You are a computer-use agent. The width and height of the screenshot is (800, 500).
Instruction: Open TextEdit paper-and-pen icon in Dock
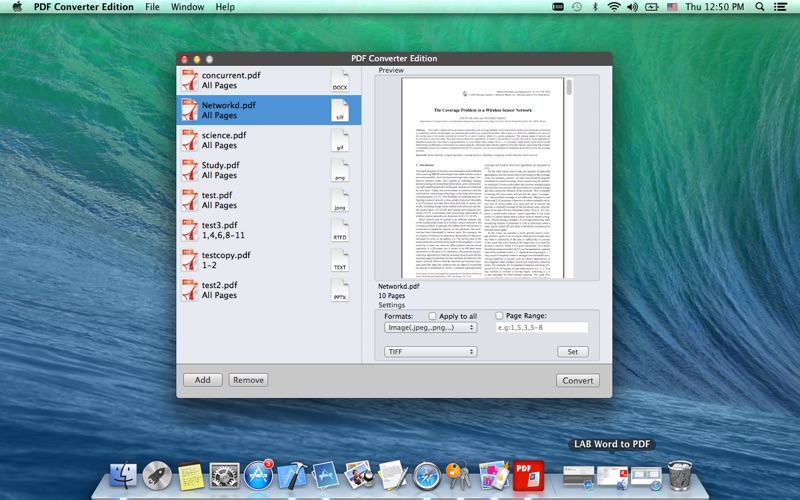click(x=392, y=476)
